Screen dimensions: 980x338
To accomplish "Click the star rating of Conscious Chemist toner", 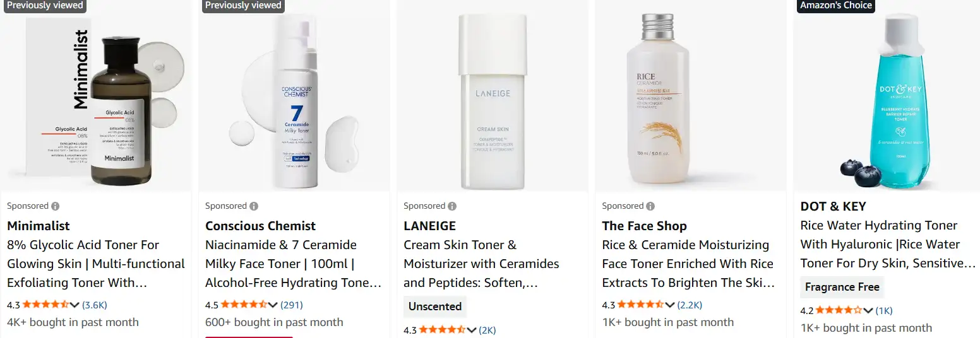I will 244,305.
